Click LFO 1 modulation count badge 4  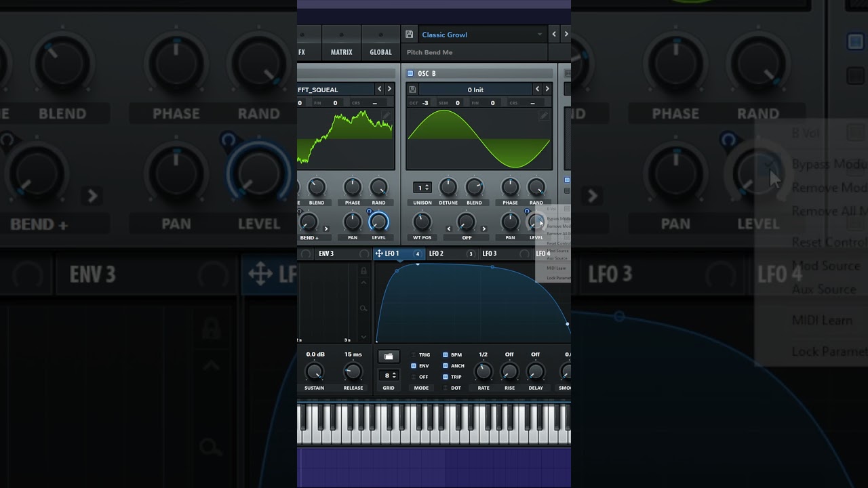click(418, 254)
